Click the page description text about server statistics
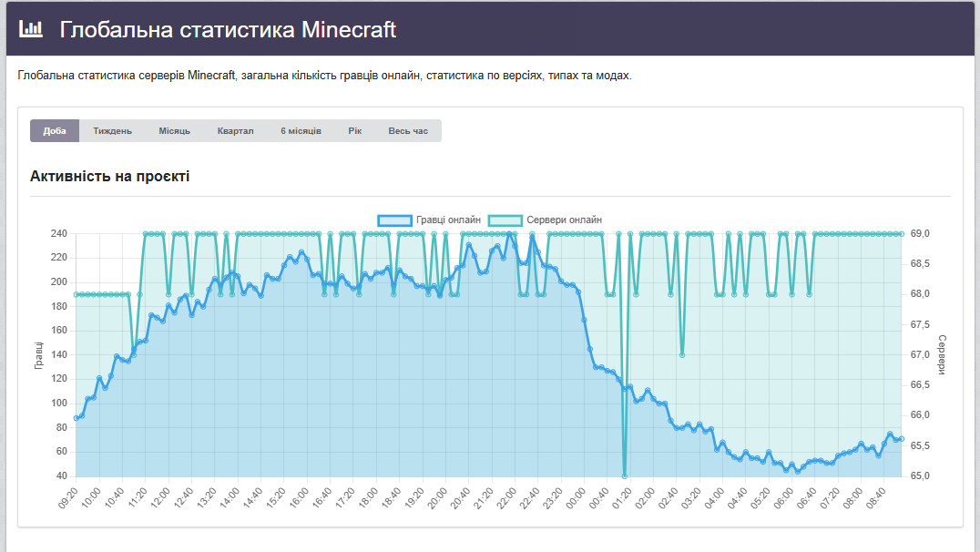Image resolution: width=980 pixels, height=552 pixels. 324,76
